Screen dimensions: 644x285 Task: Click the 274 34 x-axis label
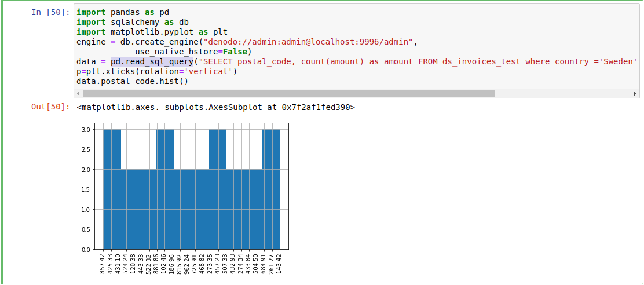pos(241,263)
